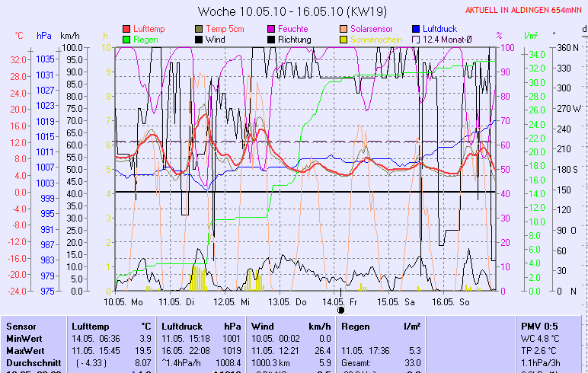Click the yellow Sonnenschein legend square

pos(344,40)
